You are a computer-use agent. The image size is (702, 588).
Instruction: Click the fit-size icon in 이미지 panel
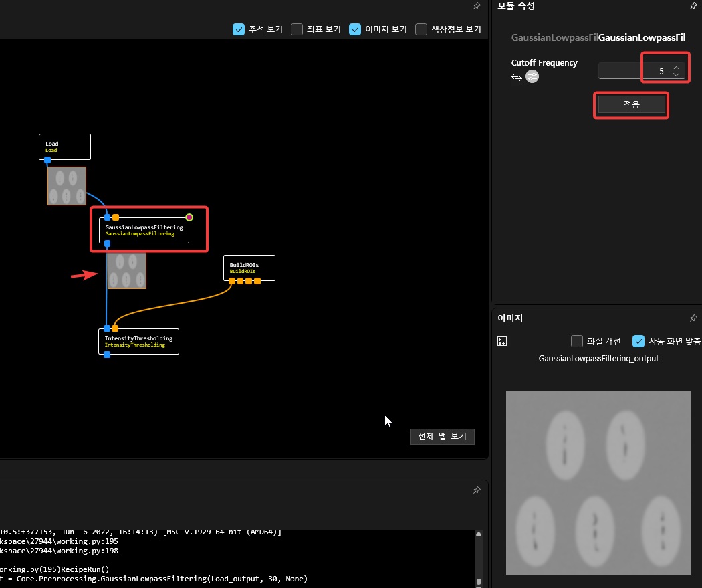(x=503, y=341)
